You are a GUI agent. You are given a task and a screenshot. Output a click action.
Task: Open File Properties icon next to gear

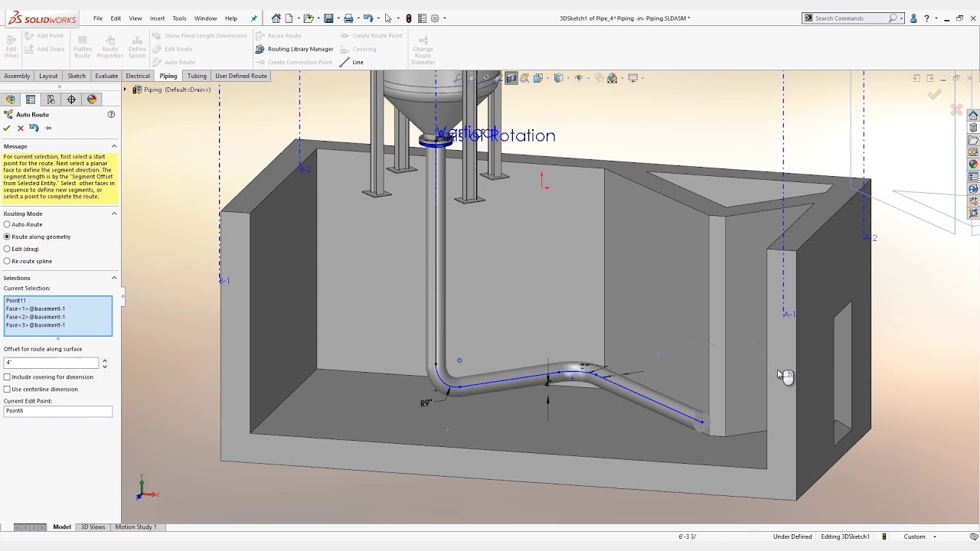pyautogui.click(x=422, y=18)
